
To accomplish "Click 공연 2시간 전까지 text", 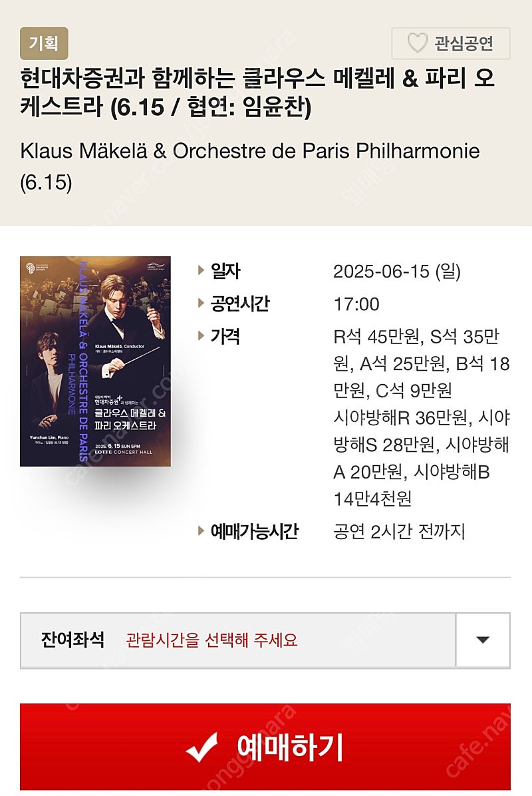I will tap(399, 532).
